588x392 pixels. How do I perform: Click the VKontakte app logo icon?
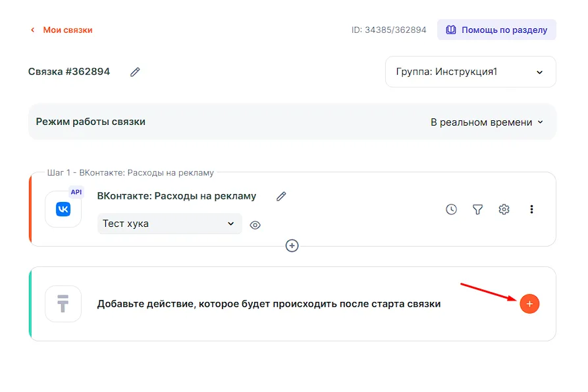pos(63,209)
